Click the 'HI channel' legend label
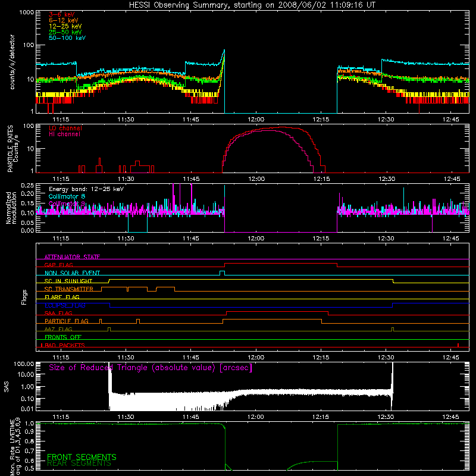The image size is (476, 476). 64,134
